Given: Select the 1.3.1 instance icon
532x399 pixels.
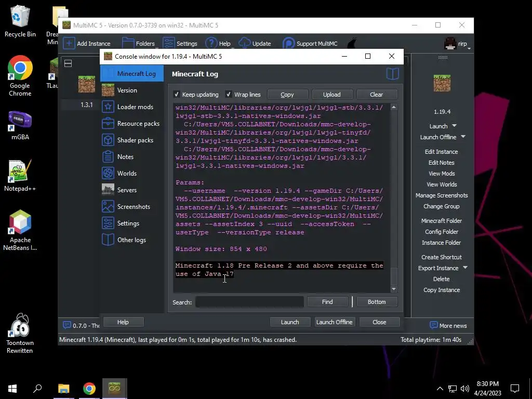Looking at the screenshot, I should (x=87, y=84).
